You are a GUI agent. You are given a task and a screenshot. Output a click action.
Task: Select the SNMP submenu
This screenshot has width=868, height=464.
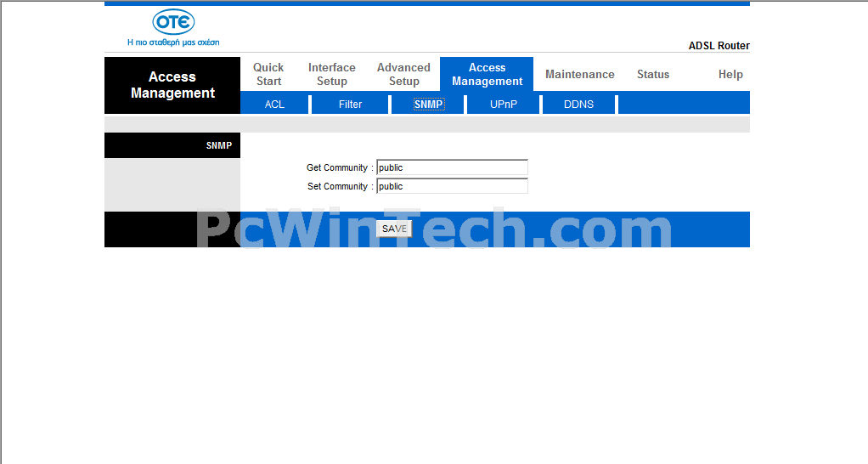tap(428, 104)
